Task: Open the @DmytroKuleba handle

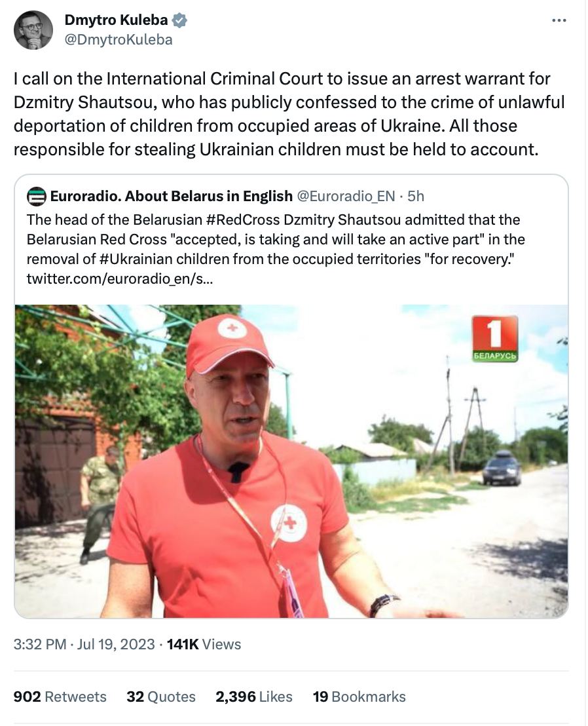Action: point(118,40)
